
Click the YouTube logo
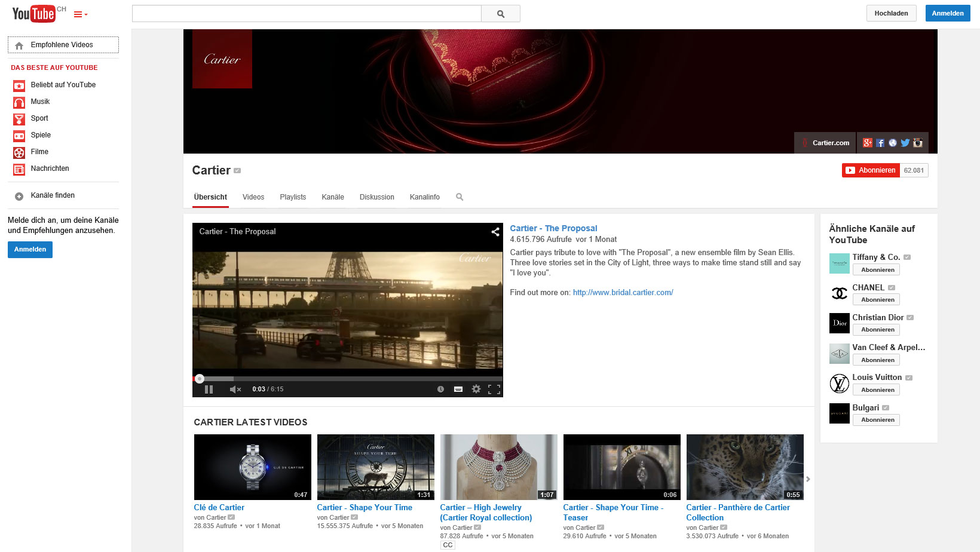coord(34,13)
